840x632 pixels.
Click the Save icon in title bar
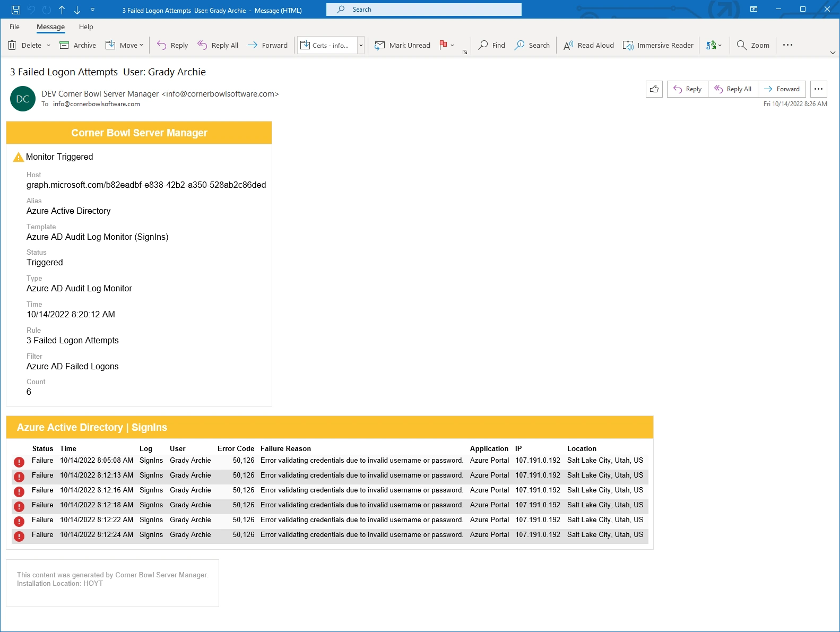pyautogui.click(x=16, y=10)
